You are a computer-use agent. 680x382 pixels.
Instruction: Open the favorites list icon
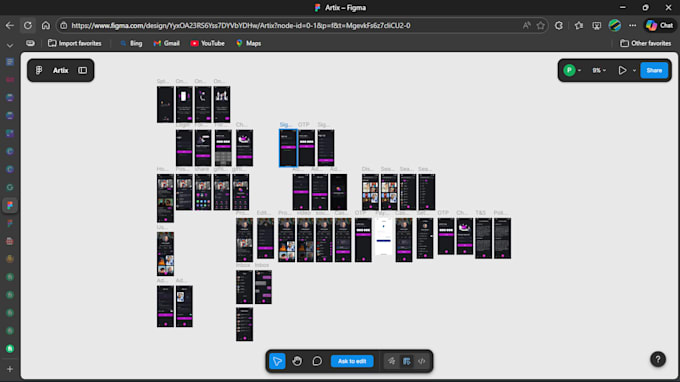pos(579,26)
